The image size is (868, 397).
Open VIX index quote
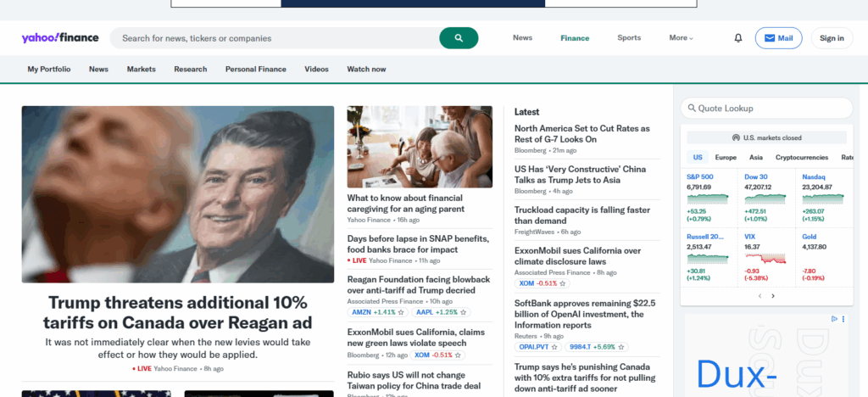[749, 237]
